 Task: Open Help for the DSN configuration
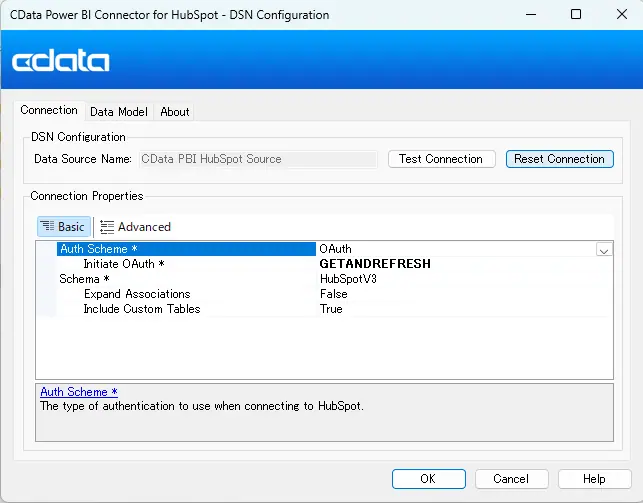point(594,479)
